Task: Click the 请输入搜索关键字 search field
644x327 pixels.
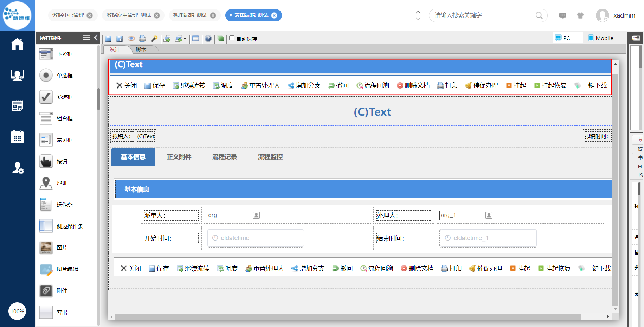Action: pyautogui.click(x=483, y=15)
